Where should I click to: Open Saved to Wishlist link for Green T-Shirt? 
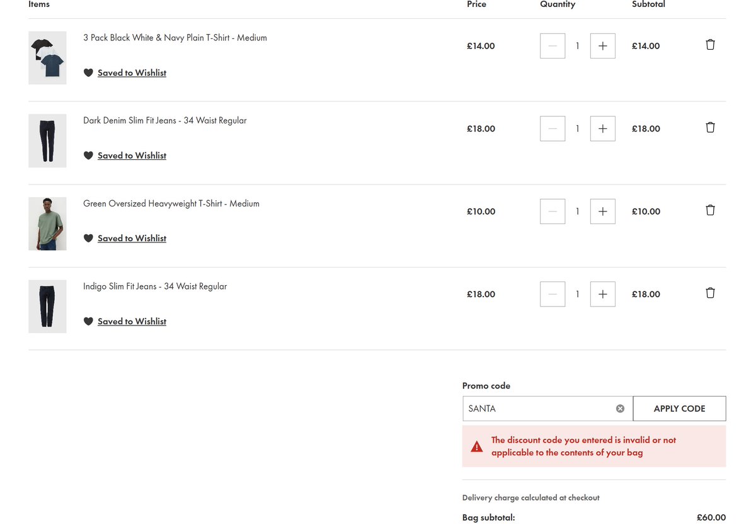pos(132,239)
